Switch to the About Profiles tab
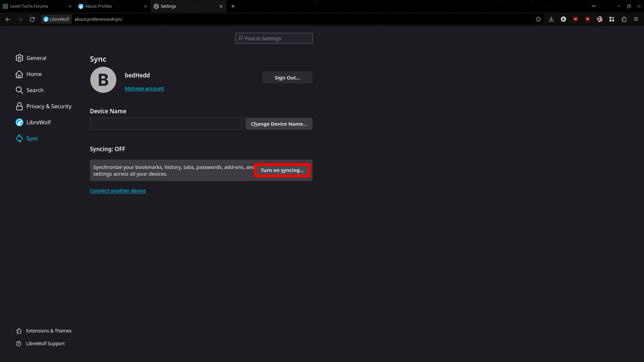 107,6
